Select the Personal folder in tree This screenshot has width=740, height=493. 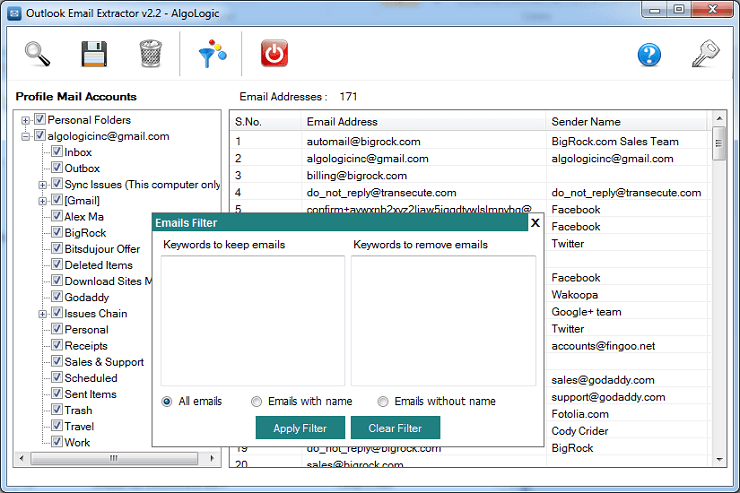[86, 330]
